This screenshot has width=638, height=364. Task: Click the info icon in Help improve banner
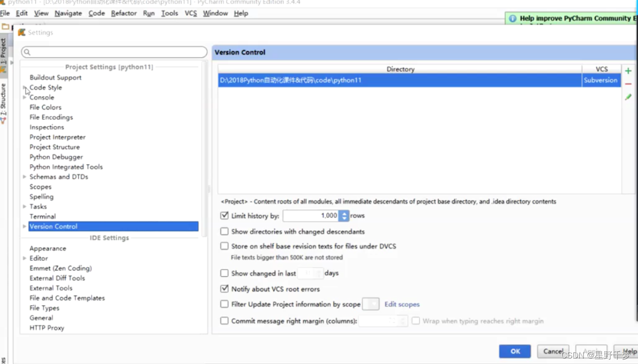tap(512, 18)
